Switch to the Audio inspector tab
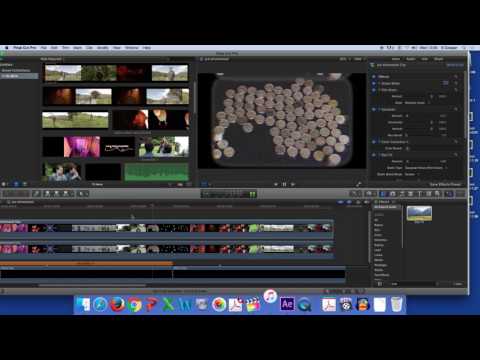Viewport: 480px width, 360px height. coord(411,59)
